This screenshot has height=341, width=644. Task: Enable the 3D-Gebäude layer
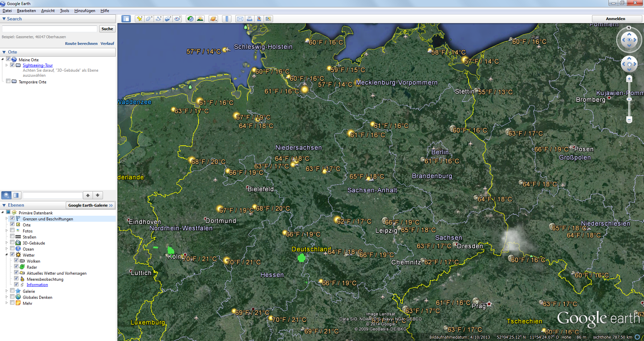pos(12,242)
